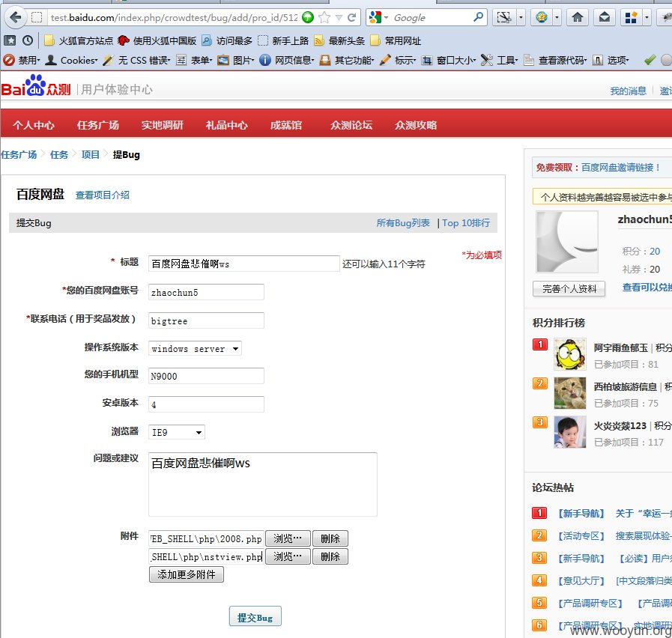Open the 无 CSS 错误 menu
Screen dimensions: 672x638
(136, 60)
